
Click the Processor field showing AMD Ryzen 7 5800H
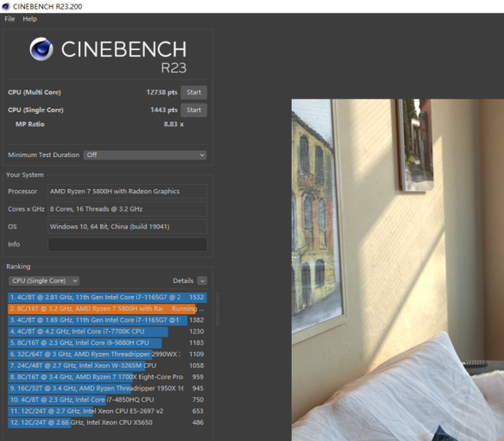coord(127,191)
